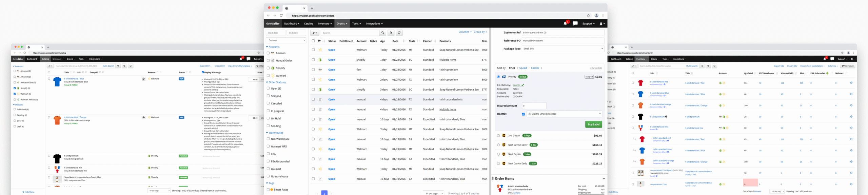Screen dimensions: 868x195
Task: Sort shipping rates by Speed
Action: (x=523, y=68)
